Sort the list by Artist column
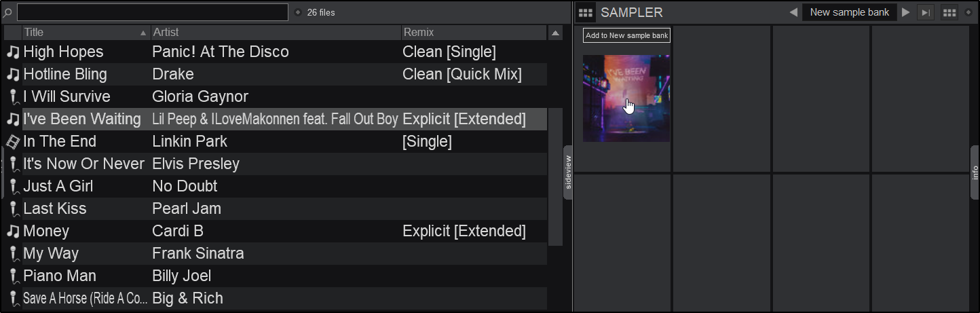Image resolution: width=980 pixels, height=313 pixels. (x=276, y=33)
